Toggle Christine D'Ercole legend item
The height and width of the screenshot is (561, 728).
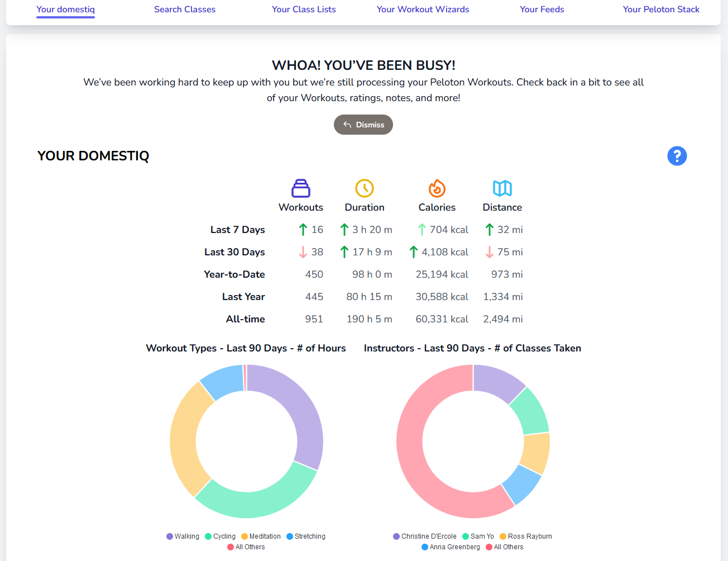(425, 536)
